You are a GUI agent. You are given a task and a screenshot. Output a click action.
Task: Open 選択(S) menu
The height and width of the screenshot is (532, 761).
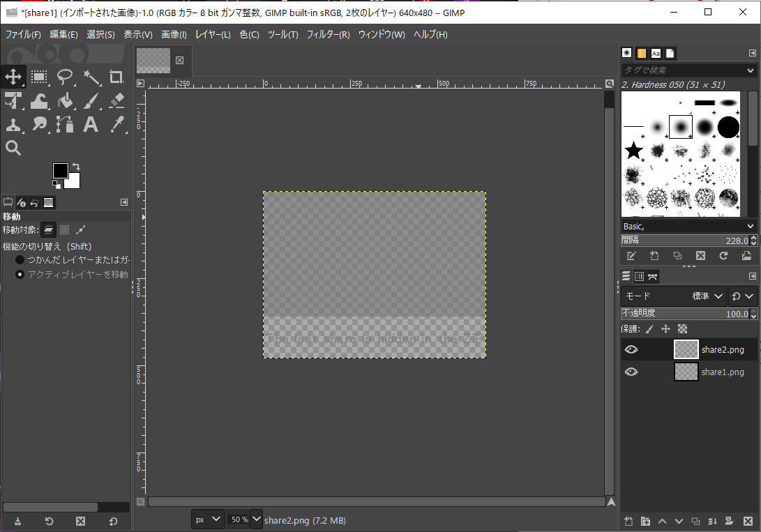pyautogui.click(x=100, y=34)
